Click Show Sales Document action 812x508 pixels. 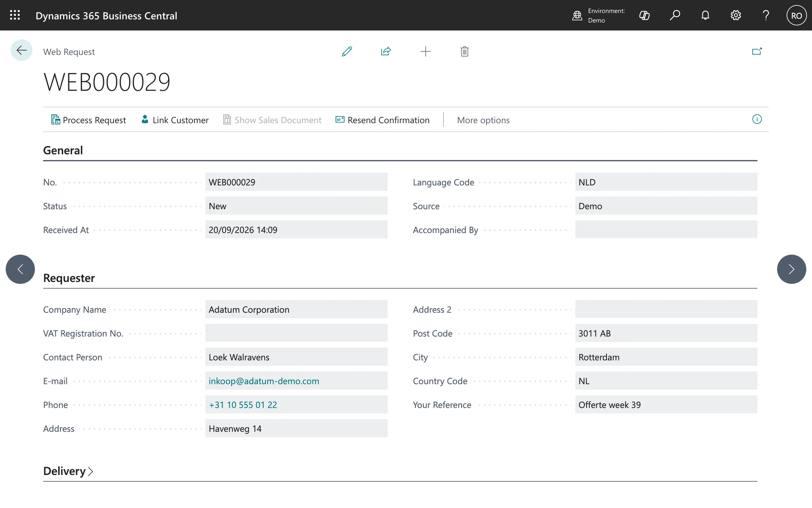(x=272, y=120)
